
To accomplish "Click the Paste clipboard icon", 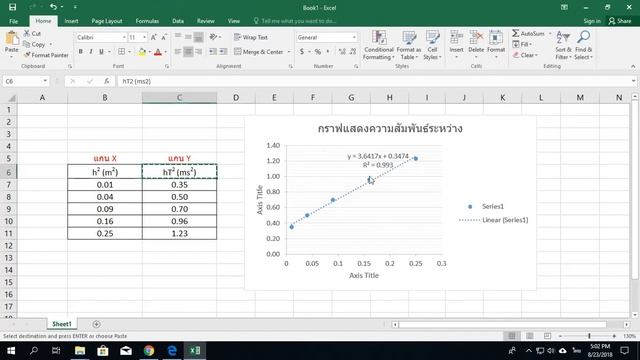I will [12, 39].
